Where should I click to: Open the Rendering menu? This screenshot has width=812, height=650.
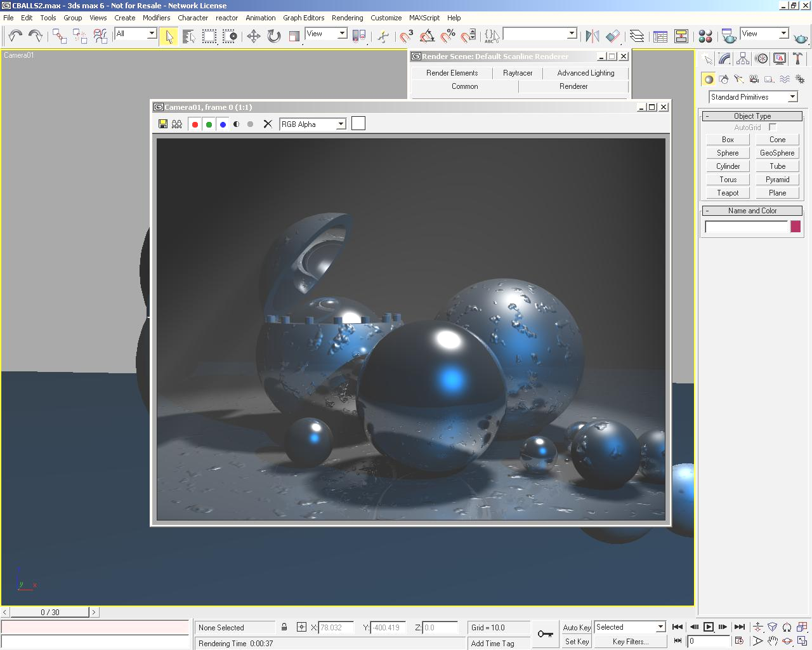(347, 18)
